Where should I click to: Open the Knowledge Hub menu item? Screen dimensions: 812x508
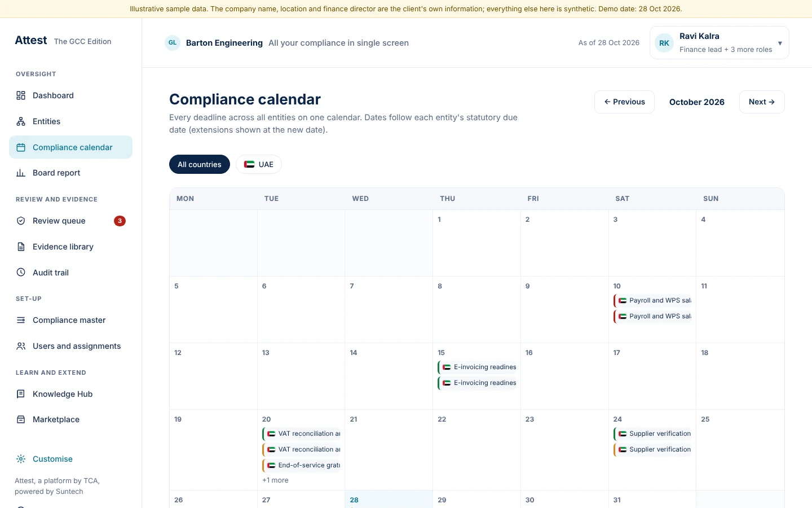[70, 394]
